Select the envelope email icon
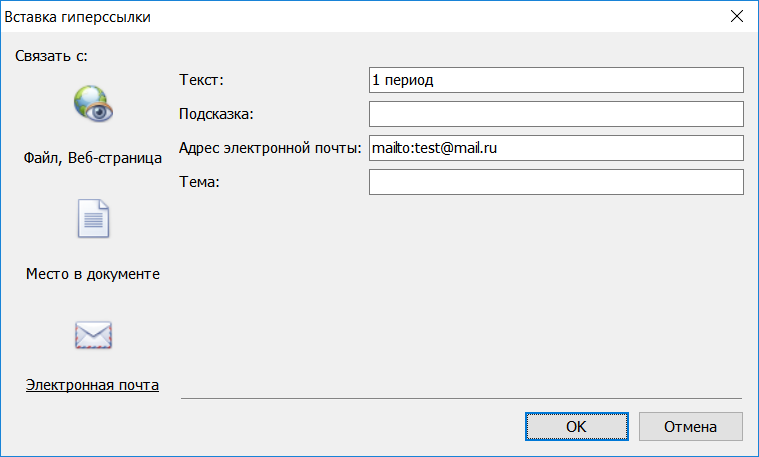The height and width of the screenshot is (457, 759). 93,335
